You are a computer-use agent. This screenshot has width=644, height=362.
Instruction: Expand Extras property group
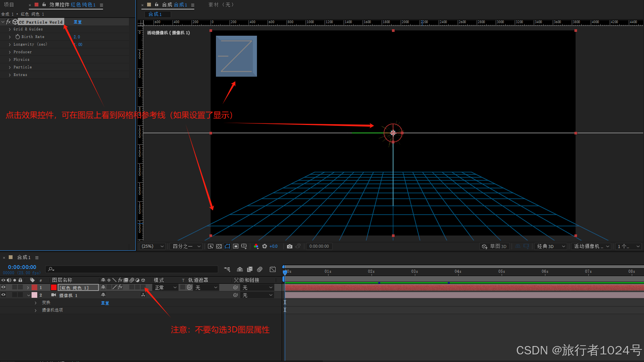pos(10,75)
